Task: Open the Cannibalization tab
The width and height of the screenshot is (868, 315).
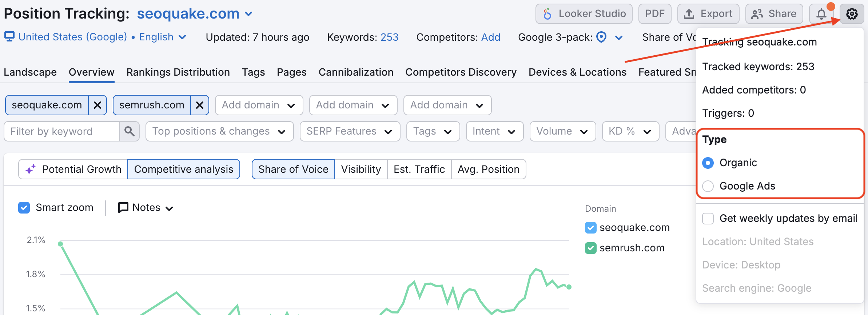Action: pos(356,72)
